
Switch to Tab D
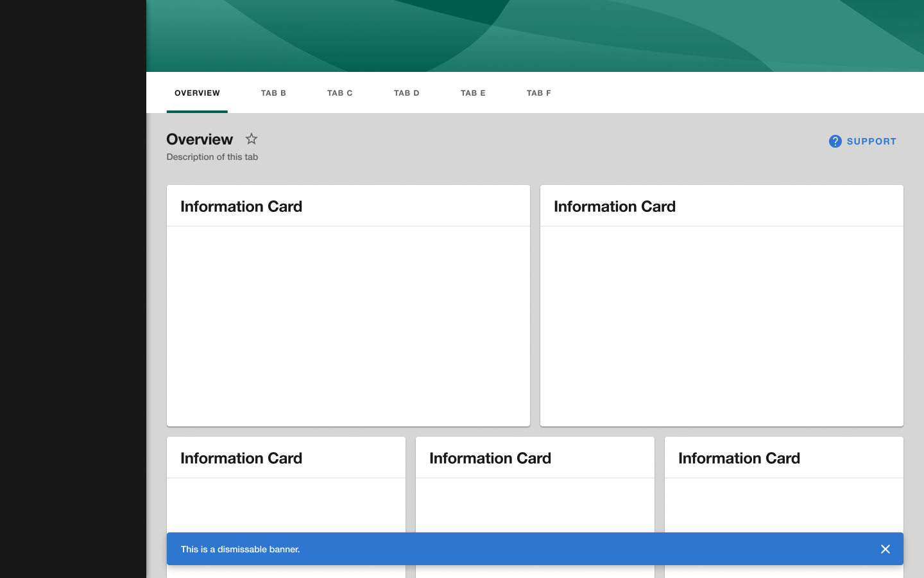pos(406,92)
